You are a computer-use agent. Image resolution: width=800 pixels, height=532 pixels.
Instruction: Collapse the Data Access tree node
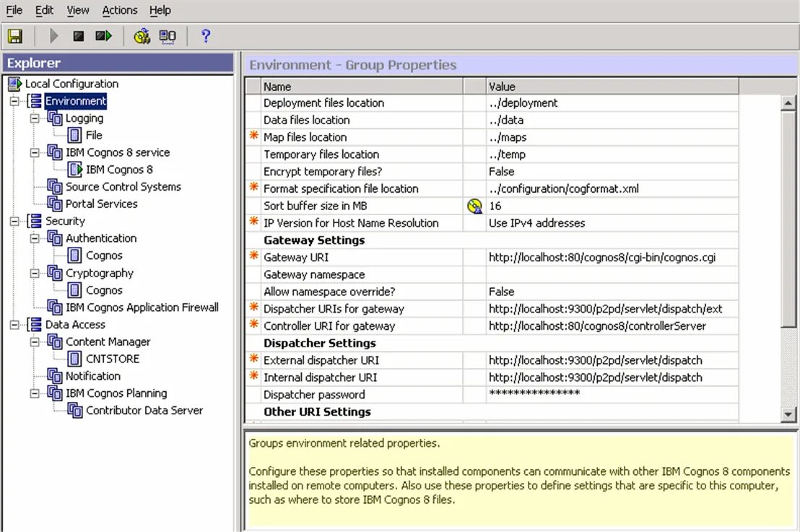tap(14, 324)
